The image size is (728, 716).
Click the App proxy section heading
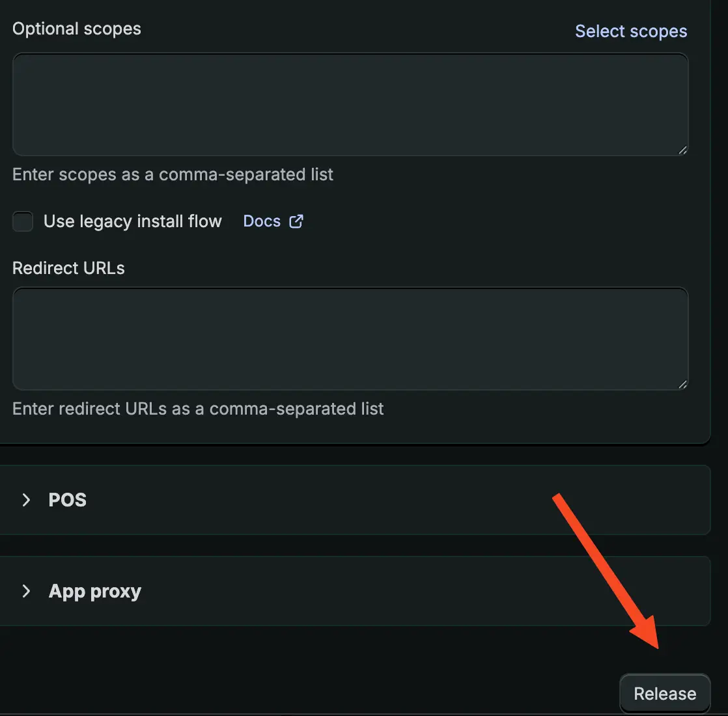pyautogui.click(x=95, y=591)
